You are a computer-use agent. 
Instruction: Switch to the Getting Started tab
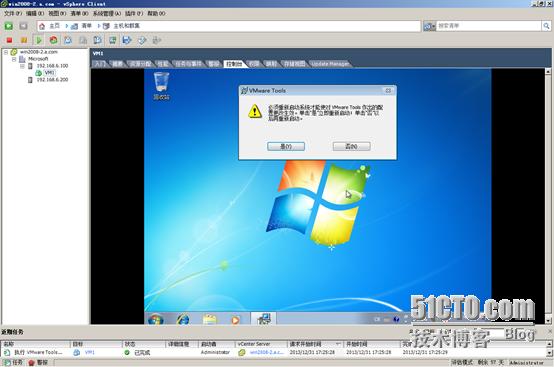100,64
